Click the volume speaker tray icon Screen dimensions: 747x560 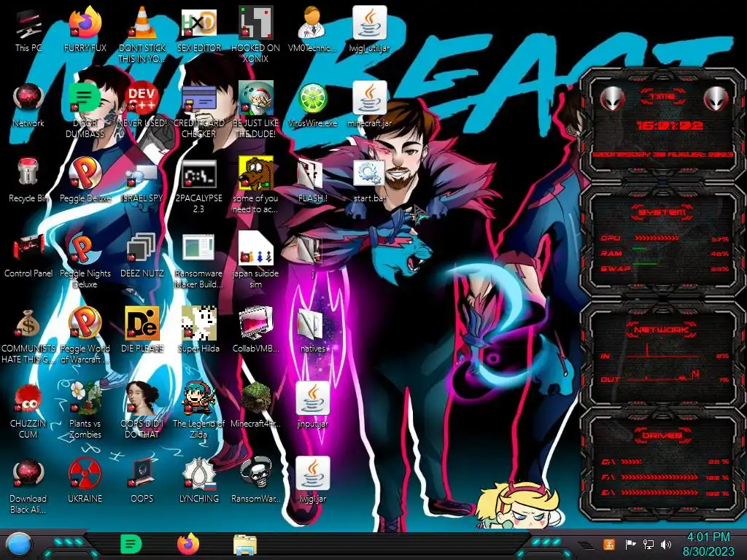(x=666, y=544)
